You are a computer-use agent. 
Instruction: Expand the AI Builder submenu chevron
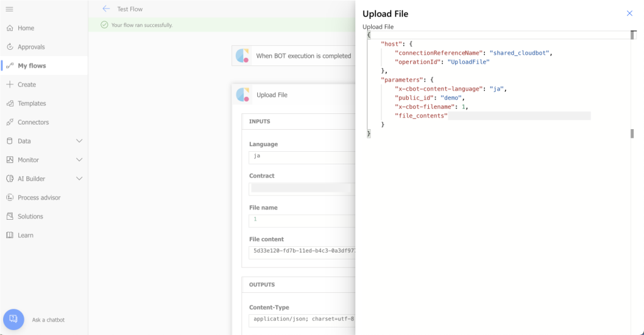click(x=79, y=179)
